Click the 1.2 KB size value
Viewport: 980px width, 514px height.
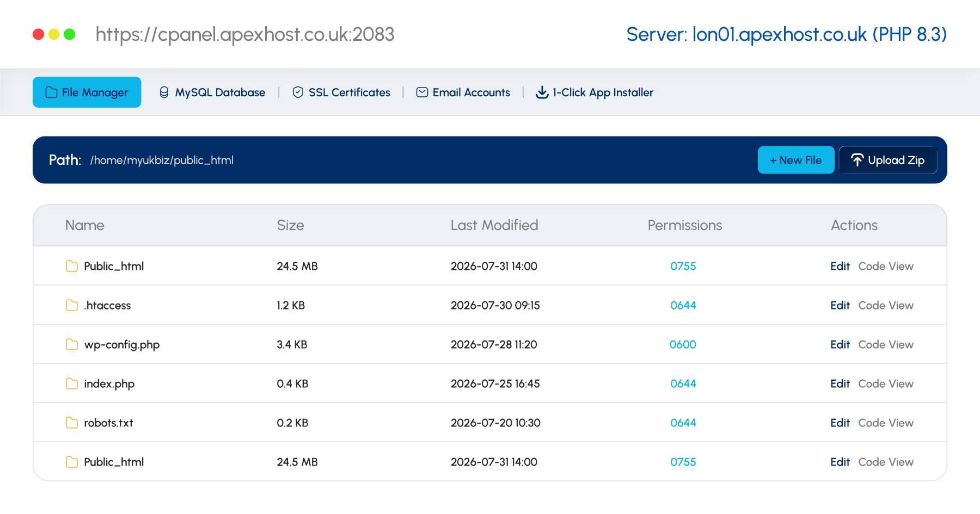[291, 305]
